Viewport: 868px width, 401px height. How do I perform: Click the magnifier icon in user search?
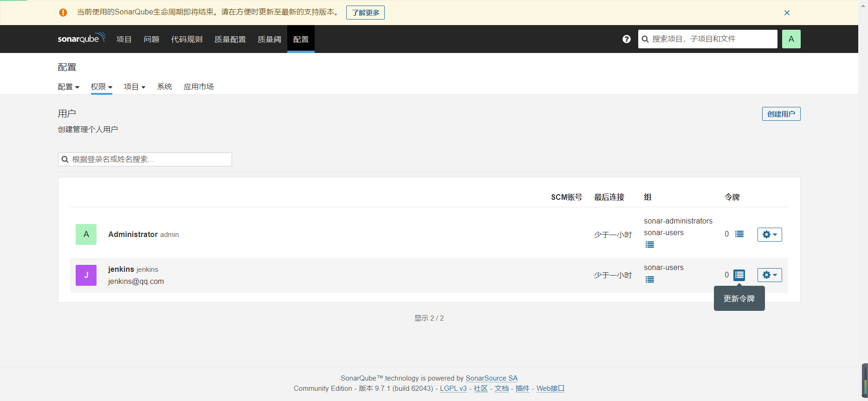(x=65, y=159)
